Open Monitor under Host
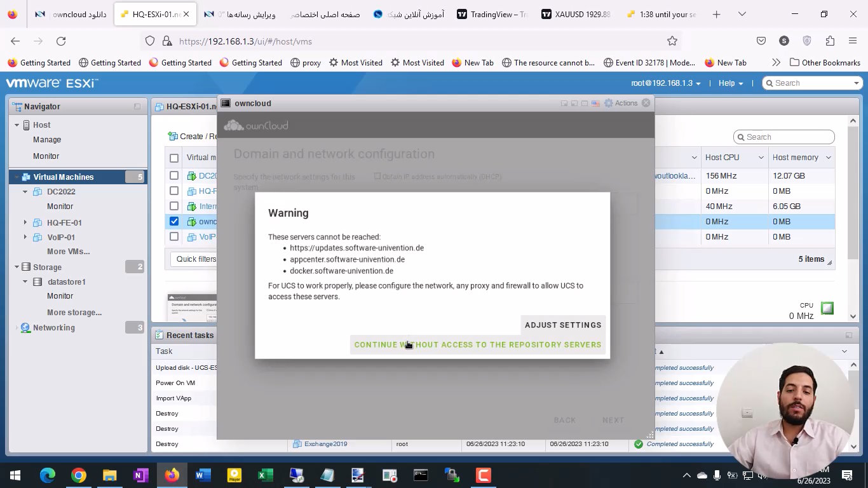 [46, 156]
